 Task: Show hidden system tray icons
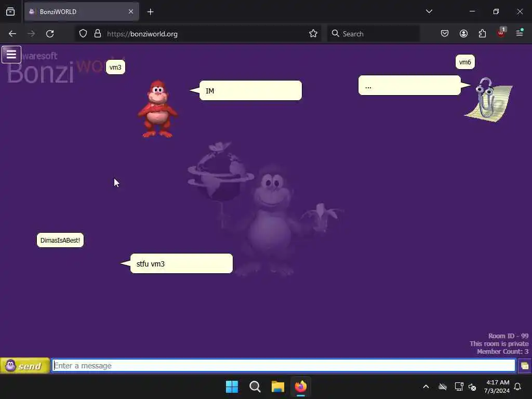[x=426, y=387]
